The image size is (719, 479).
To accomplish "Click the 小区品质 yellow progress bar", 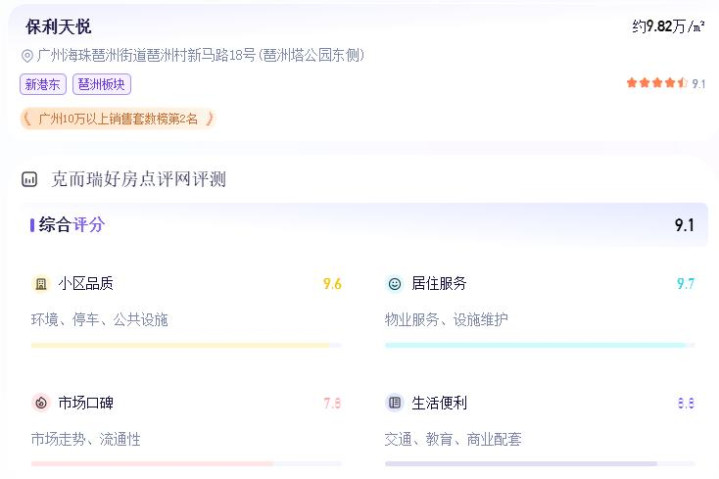I will click(186, 345).
